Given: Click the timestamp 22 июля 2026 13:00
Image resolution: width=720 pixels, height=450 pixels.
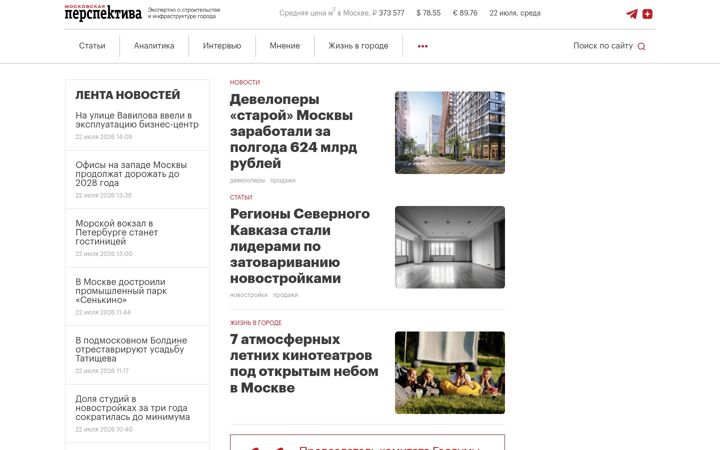Looking at the screenshot, I should tap(104, 253).
